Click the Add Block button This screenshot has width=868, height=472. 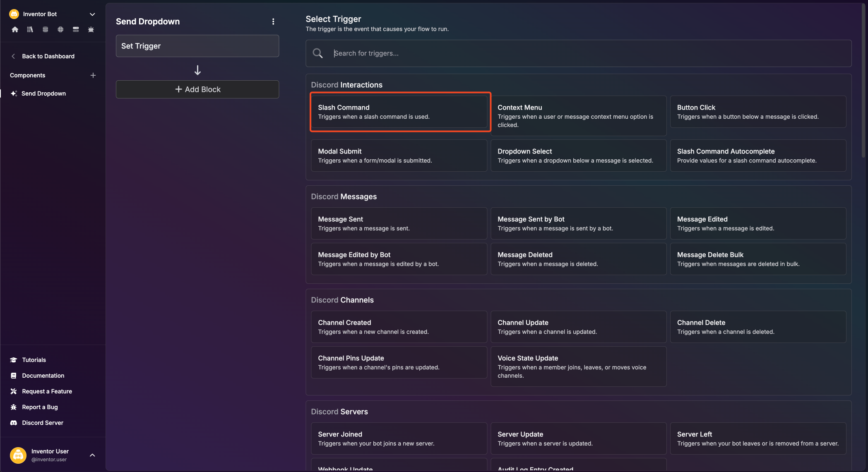coord(197,89)
